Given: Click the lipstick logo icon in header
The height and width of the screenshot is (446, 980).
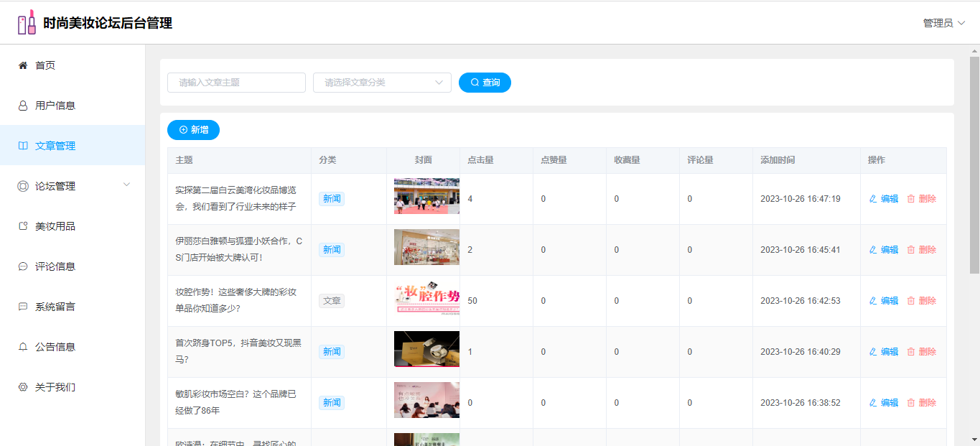Looking at the screenshot, I should 27,23.
